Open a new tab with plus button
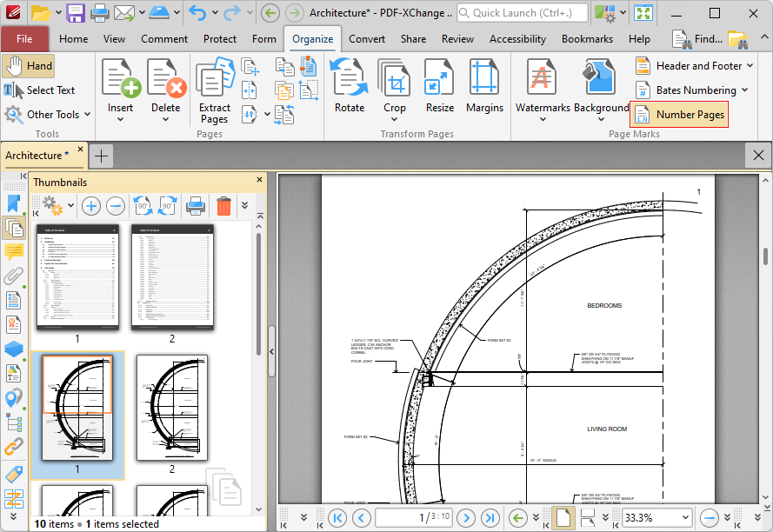Screen dimensions: 773x532 (x=101, y=156)
